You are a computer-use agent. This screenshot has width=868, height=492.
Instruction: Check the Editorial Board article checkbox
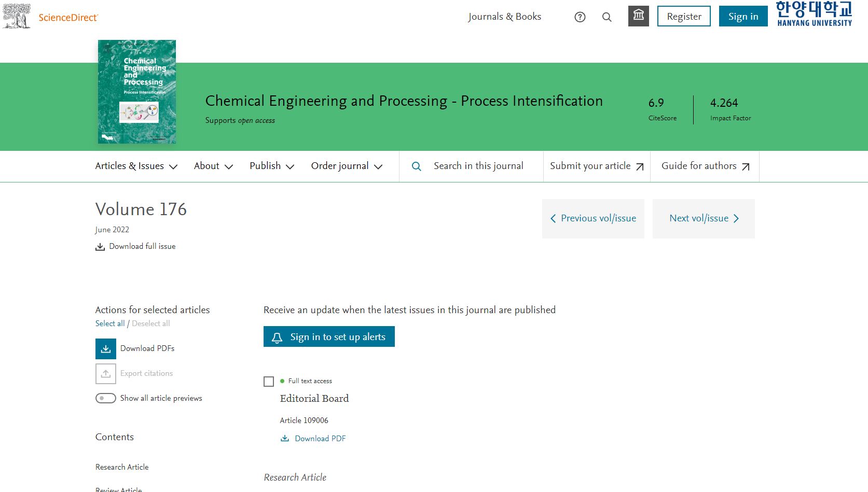coord(269,382)
